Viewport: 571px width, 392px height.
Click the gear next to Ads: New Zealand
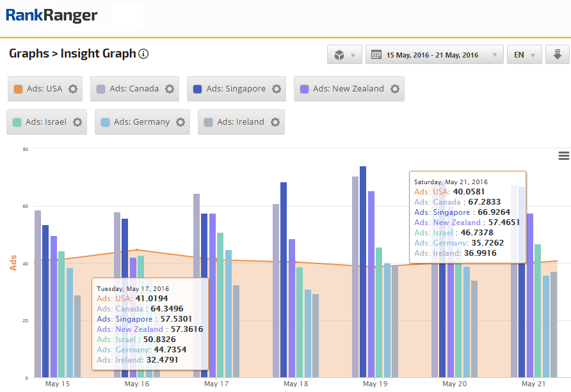pos(395,89)
